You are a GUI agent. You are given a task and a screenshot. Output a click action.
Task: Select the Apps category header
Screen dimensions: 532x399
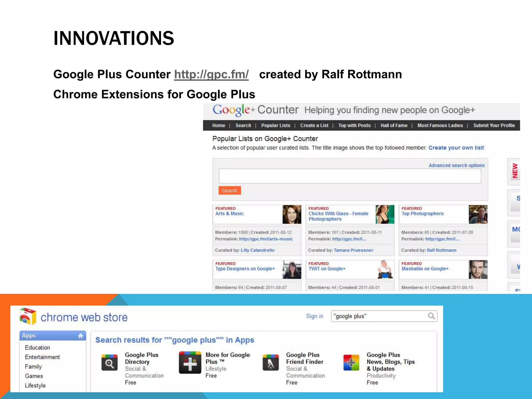pos(53,336)
